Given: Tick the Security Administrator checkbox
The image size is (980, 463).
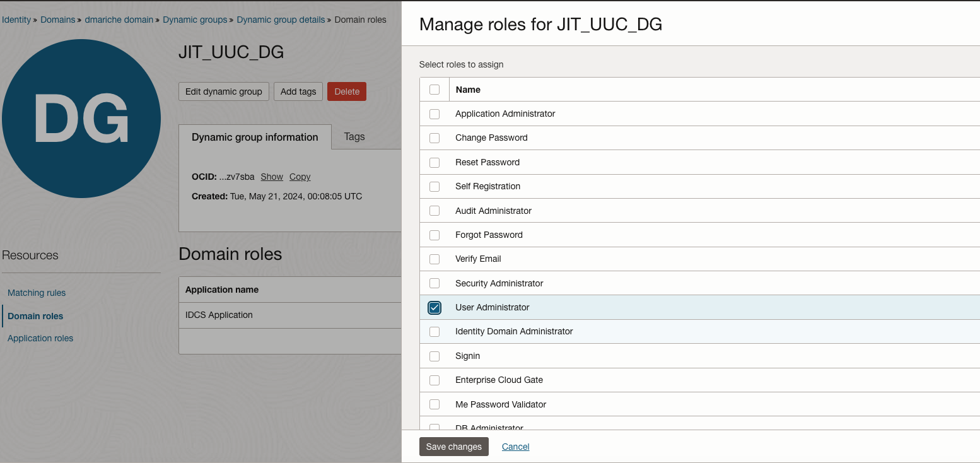Looking at the screenshot, I should (x=435, y=283).
